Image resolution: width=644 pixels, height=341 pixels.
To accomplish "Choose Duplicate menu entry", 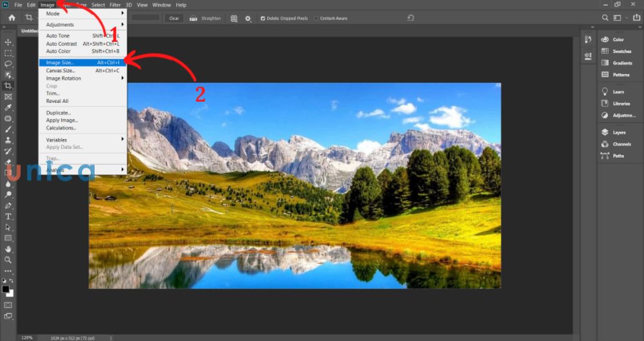I will [x=82, y=113].
